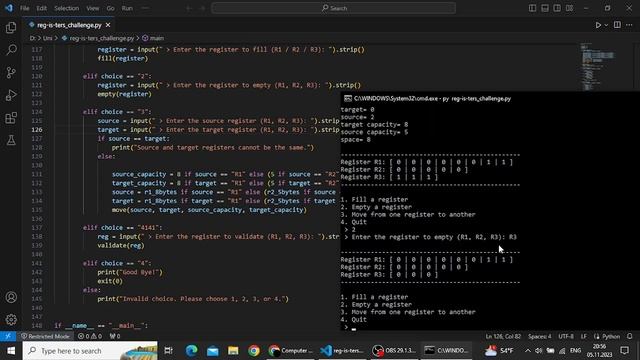Click the command center Search box
The image size is (640, 360).
pyautogui.click(x=333, y=8)
